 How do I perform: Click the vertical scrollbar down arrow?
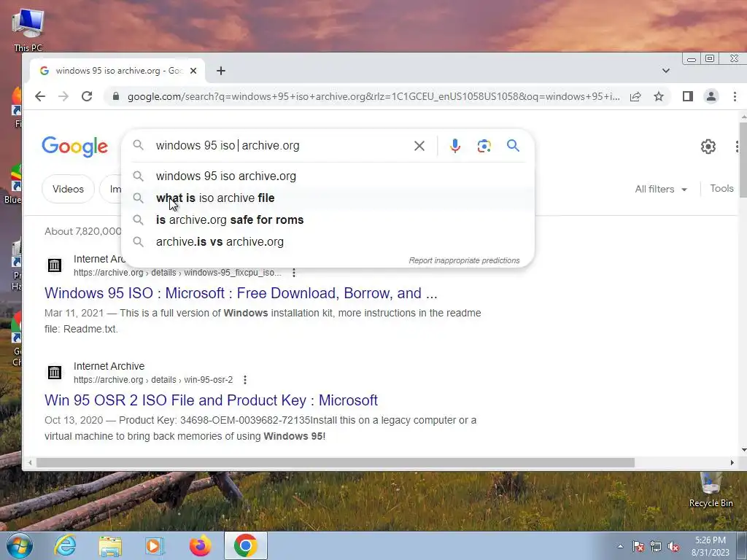pos(743,449)
